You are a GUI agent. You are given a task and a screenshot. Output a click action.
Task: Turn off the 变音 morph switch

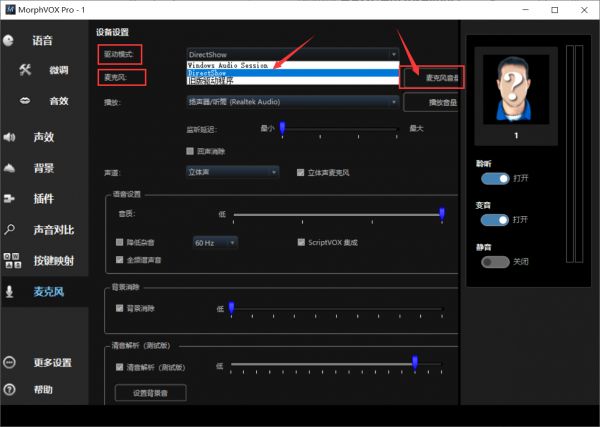(x=495, y=220)
